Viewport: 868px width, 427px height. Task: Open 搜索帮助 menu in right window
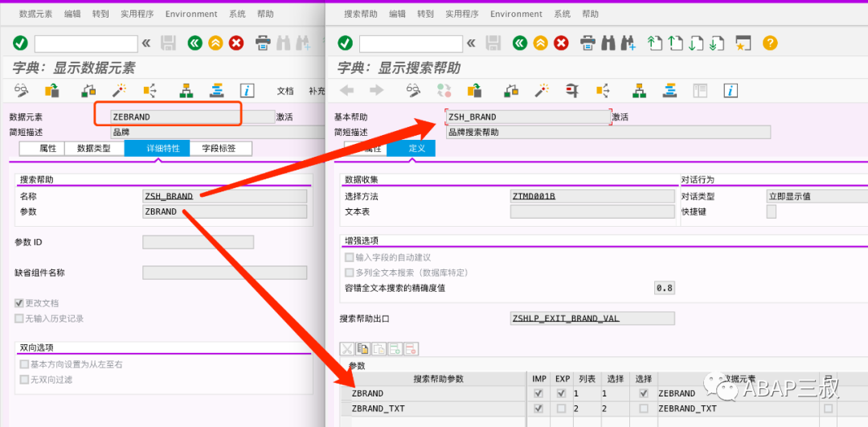(360, 14)
